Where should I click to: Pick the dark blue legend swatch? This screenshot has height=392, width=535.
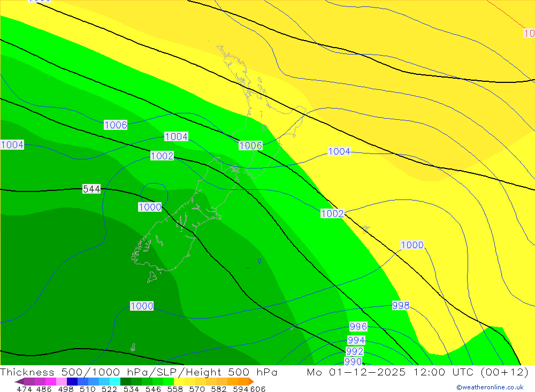pos(72,381)
